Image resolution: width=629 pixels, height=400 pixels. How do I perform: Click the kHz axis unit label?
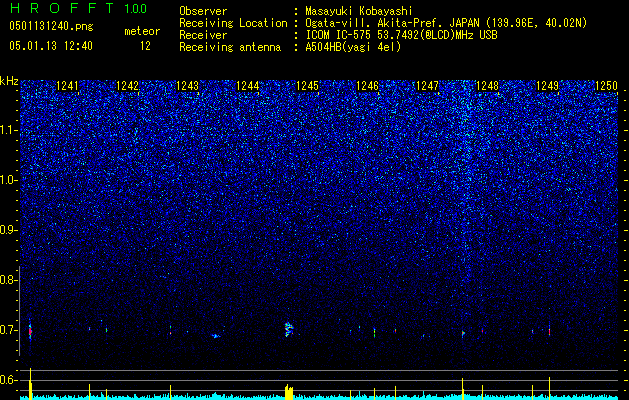coord(9,81)
